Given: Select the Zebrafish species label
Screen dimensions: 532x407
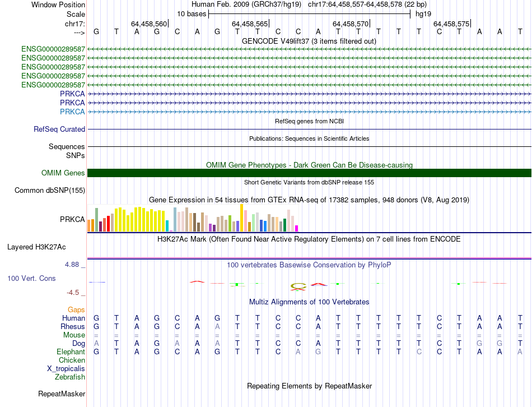Looking at the screenshot, I should 70,377.
